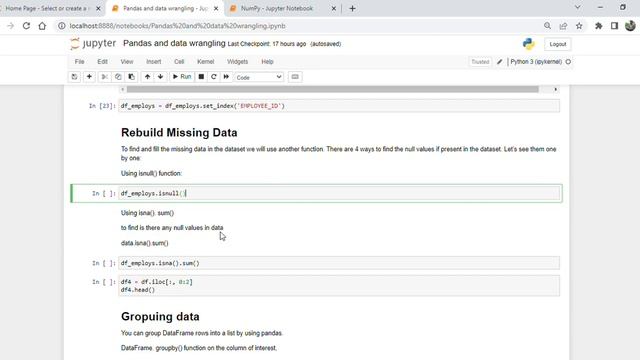This screenshot has width=640, height=360.
Task: Share this page icon
Action: tap(563, 26)
